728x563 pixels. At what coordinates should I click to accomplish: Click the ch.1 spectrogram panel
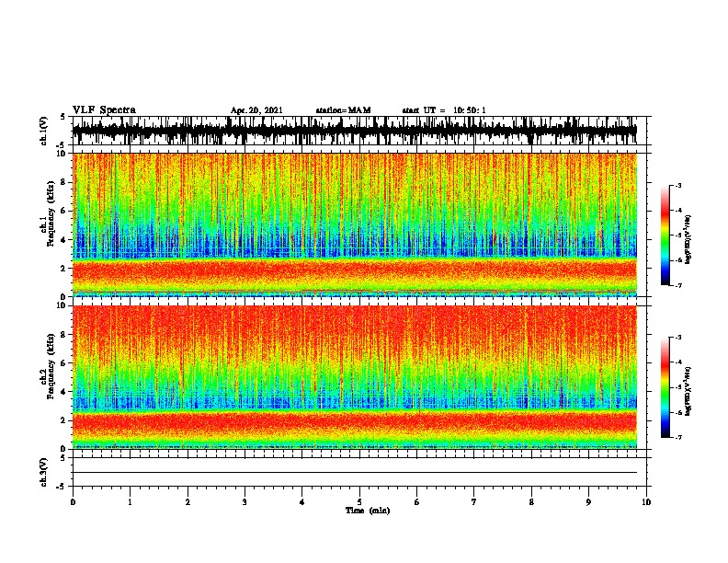point(355,224)
